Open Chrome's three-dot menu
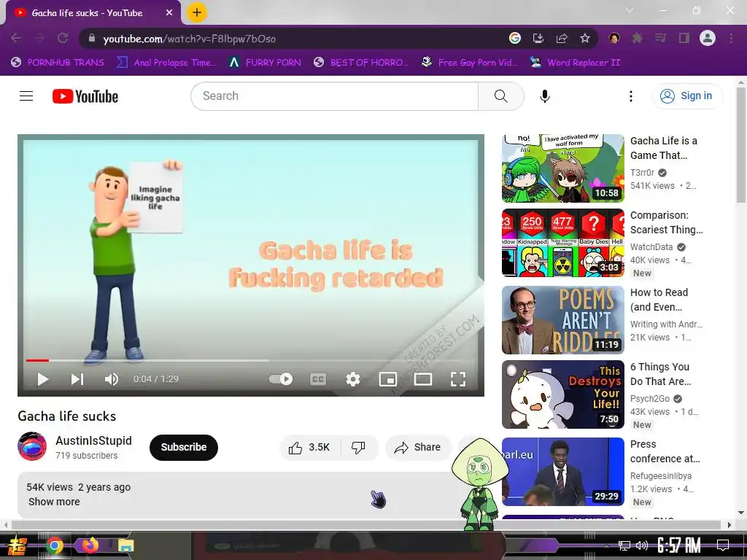This screenshot has height=560, width=747. [731, 38]
